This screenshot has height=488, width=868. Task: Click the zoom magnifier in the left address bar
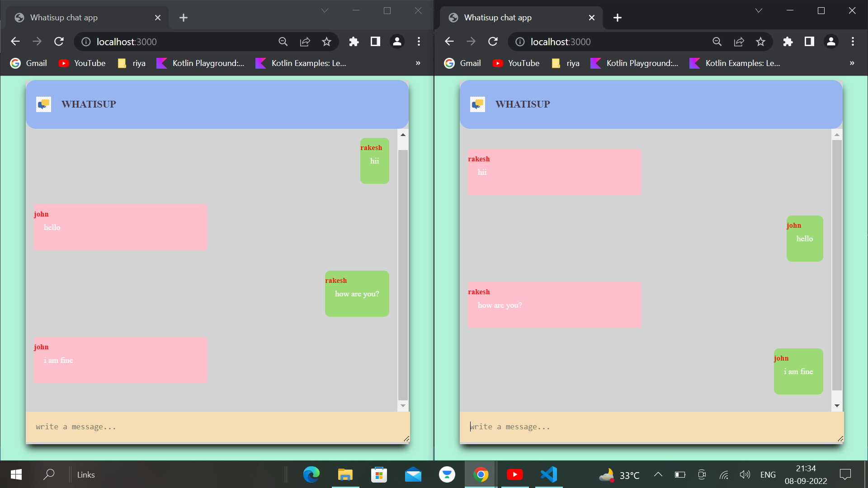[283, 41]
